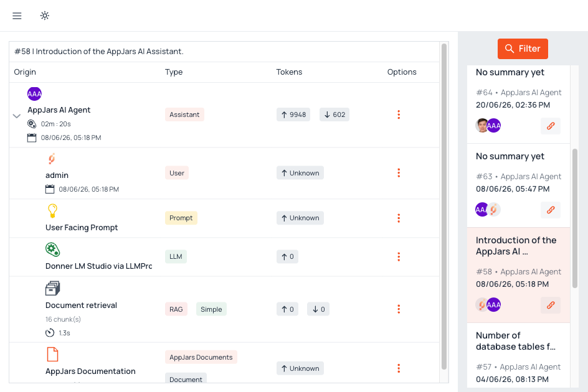588x392 pixels.
Task: Collapse the AppJars AI Agent row
Action: (x=16, y=116)
